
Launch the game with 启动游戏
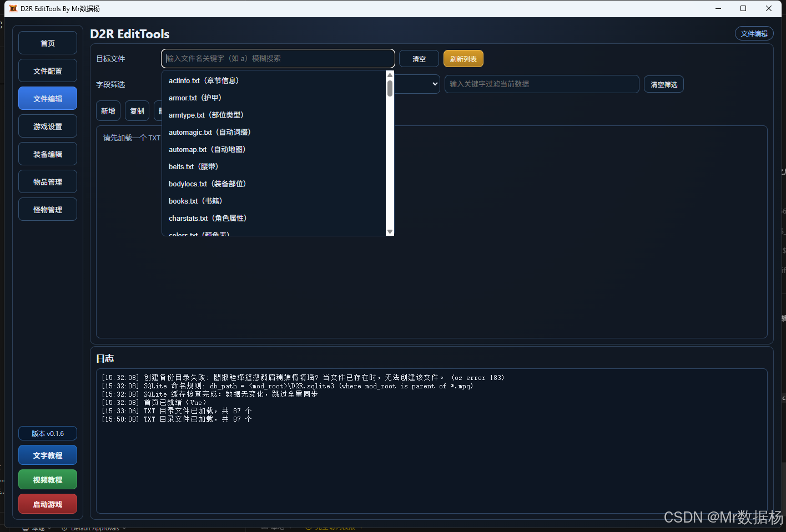(48, 504)
